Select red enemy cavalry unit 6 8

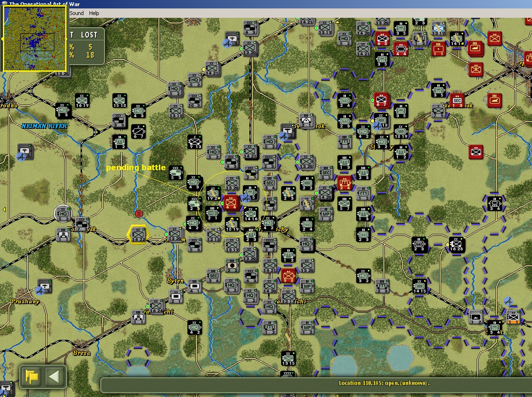pyautogui.click(x=382, y=38)
